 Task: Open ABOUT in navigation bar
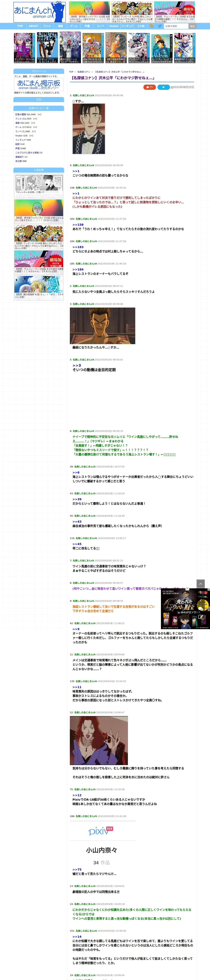point(34,26)
